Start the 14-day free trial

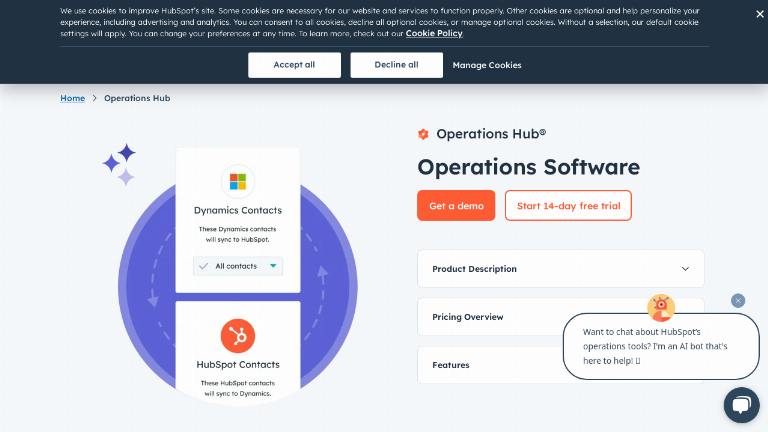click(x=568, y=206)
